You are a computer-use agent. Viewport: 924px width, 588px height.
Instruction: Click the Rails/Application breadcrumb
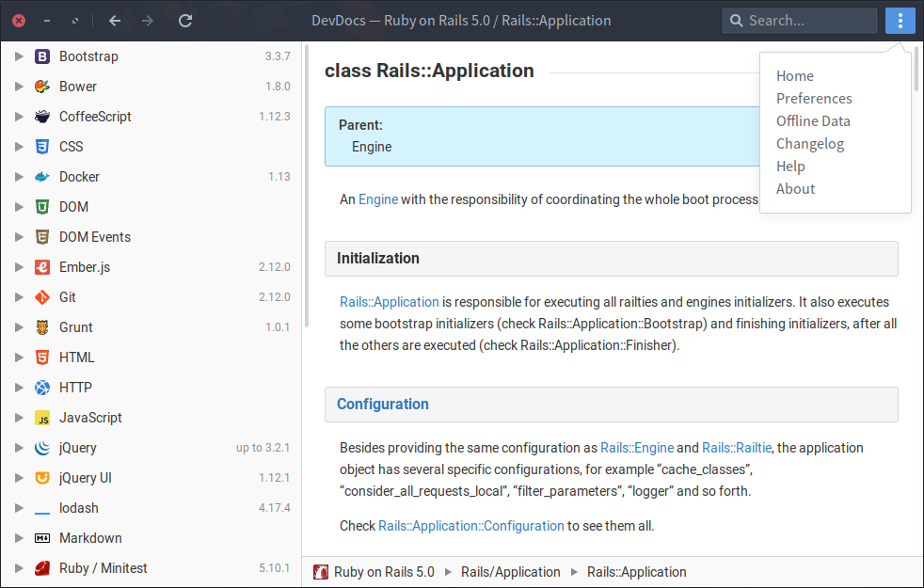point(510,572)
